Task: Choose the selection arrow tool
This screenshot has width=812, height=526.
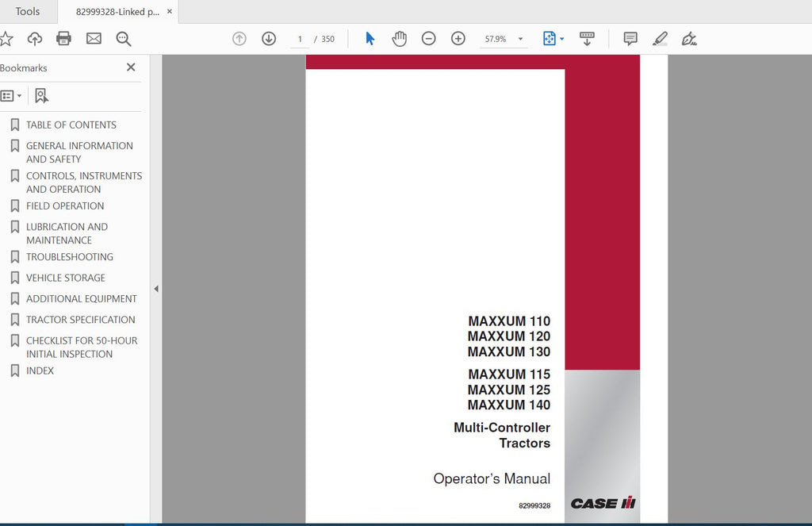Action: click(370, 38)
